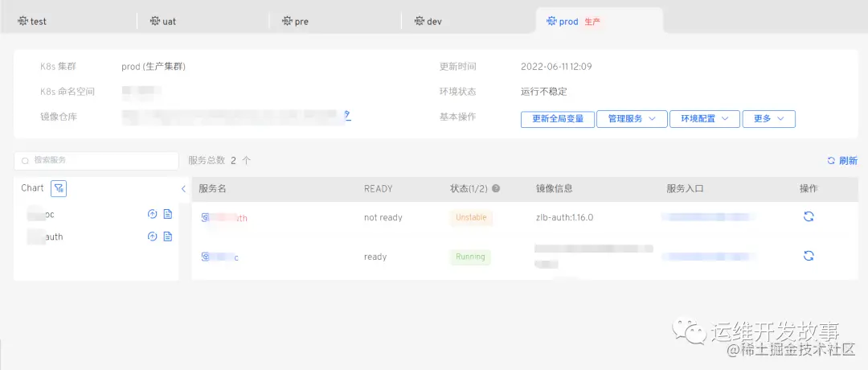This screenshot has height=370, width=868.
Task: Click the READY column header
Action: pyautogui.click(x=378, y=189)
